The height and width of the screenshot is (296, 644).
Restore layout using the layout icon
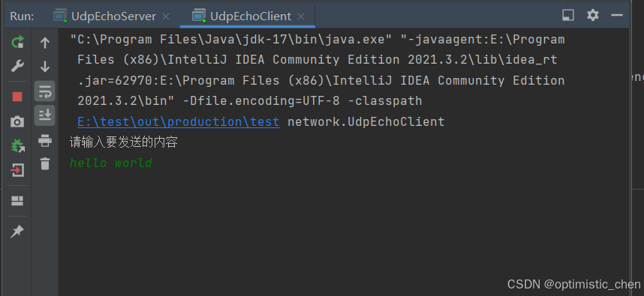[x=17, y=201]
